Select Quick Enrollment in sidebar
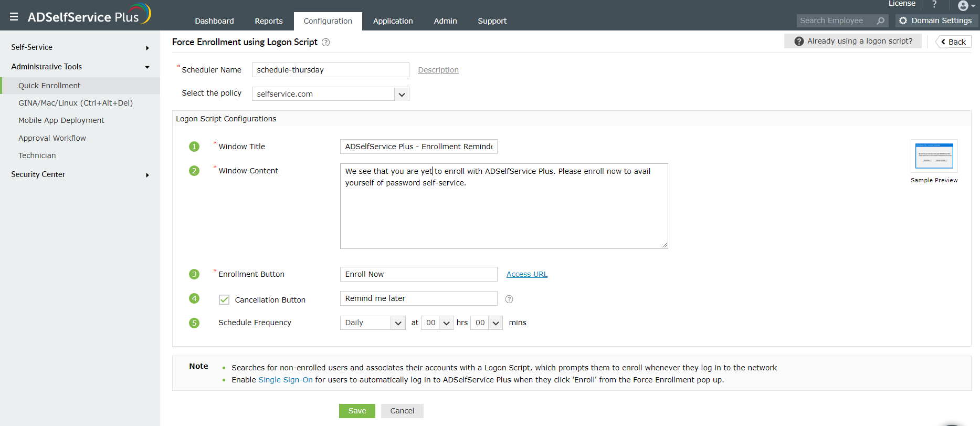 click(x=80, y=86)
